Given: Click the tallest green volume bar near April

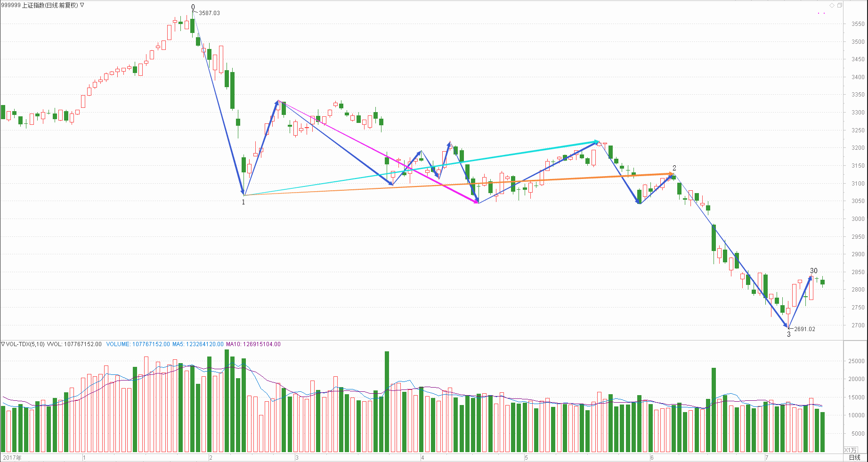Looking at the screenshot, I should 387,401.
